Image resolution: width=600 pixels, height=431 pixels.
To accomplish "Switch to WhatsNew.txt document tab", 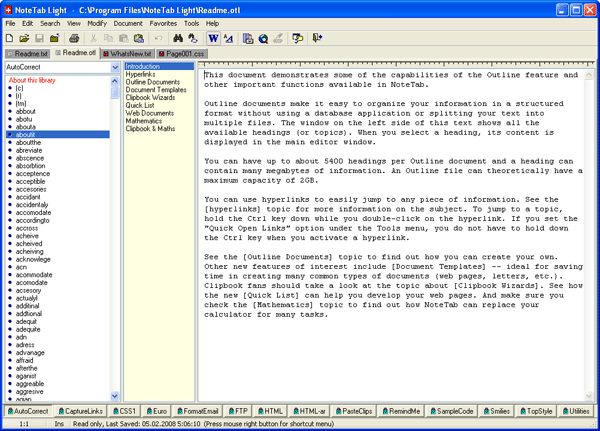I will pyautogui.click(x=128, y=54).
